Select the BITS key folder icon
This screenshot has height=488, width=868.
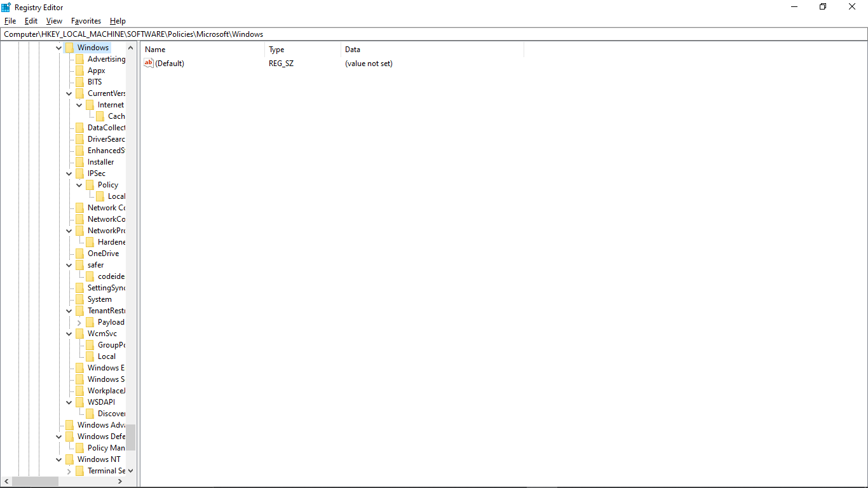click(79, 82)
